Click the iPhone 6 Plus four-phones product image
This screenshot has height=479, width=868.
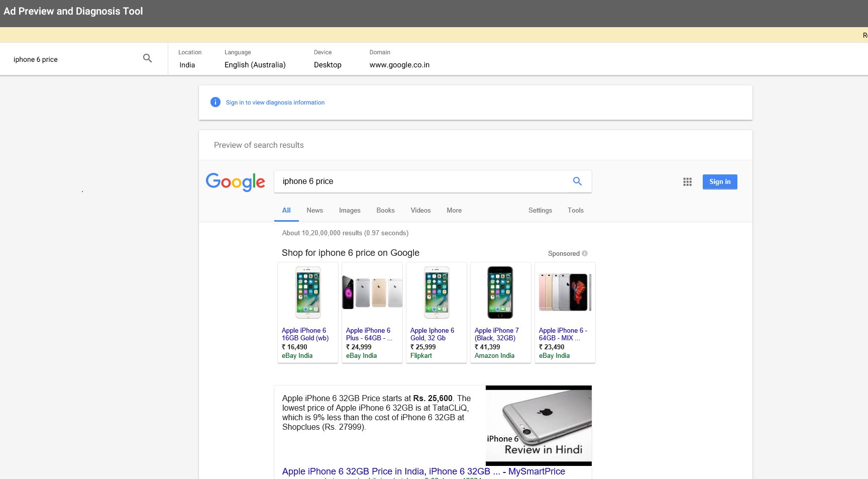coord(372,293)
